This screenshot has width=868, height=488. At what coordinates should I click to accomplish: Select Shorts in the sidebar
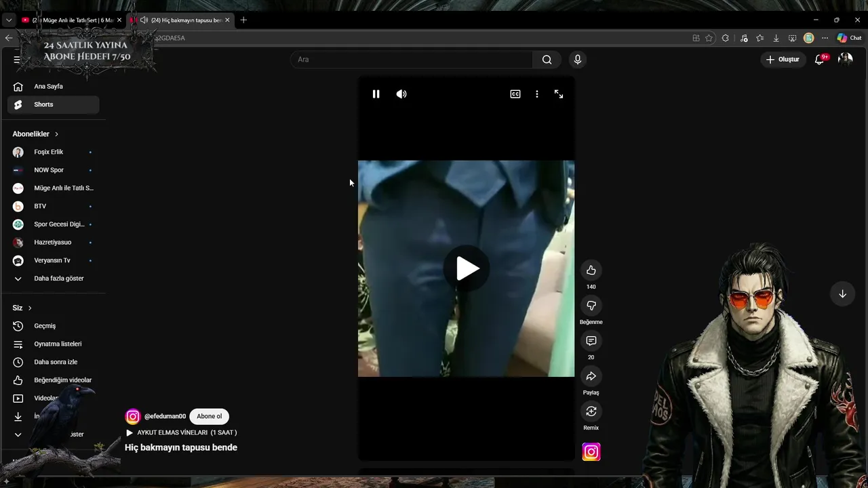[x=53, y=104]
